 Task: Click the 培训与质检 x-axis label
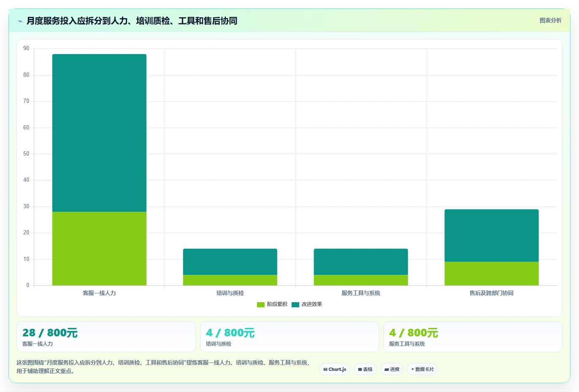coord(230,293)
